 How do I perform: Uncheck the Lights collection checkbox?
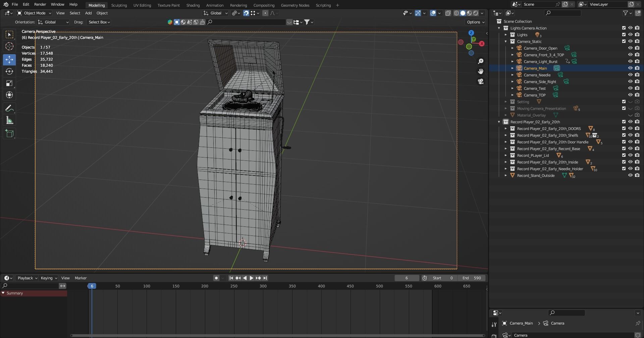[624, 35]
